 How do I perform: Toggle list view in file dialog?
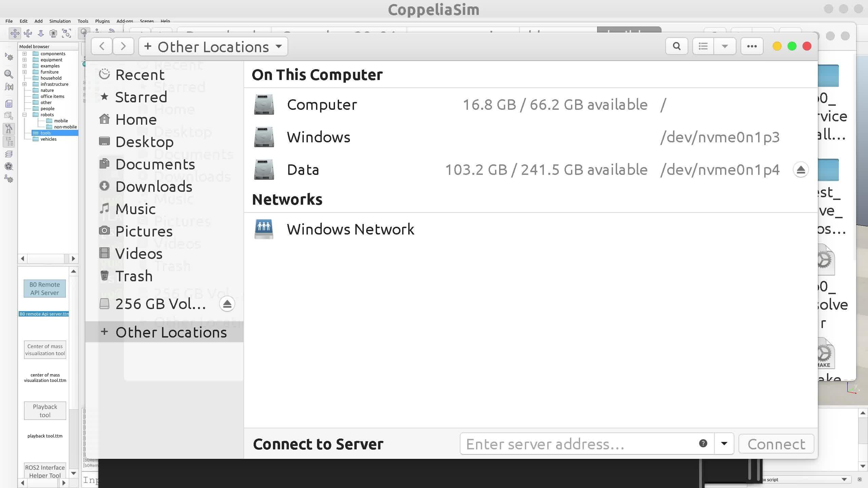coord(703,46)
